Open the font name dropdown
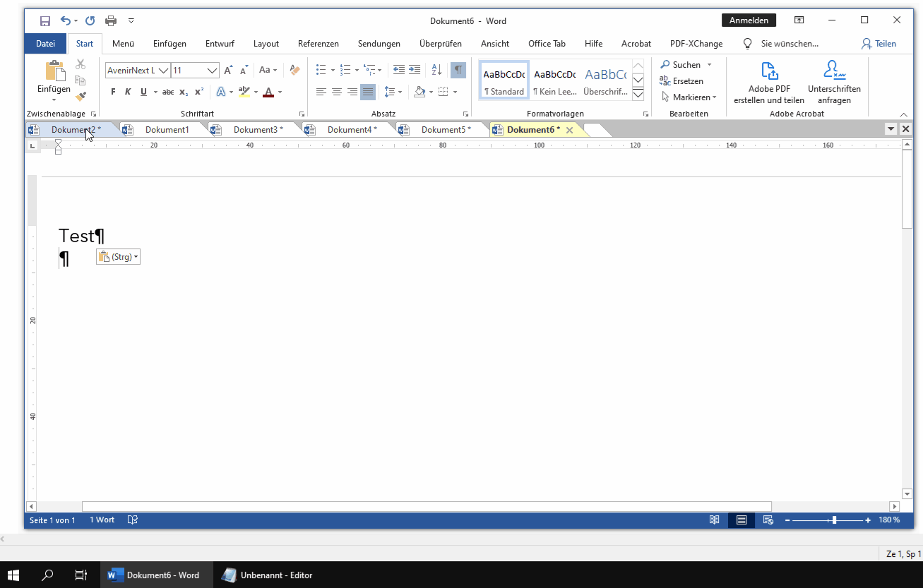The height and width of the screenshot is (588, 923). [x=163, y=71]
